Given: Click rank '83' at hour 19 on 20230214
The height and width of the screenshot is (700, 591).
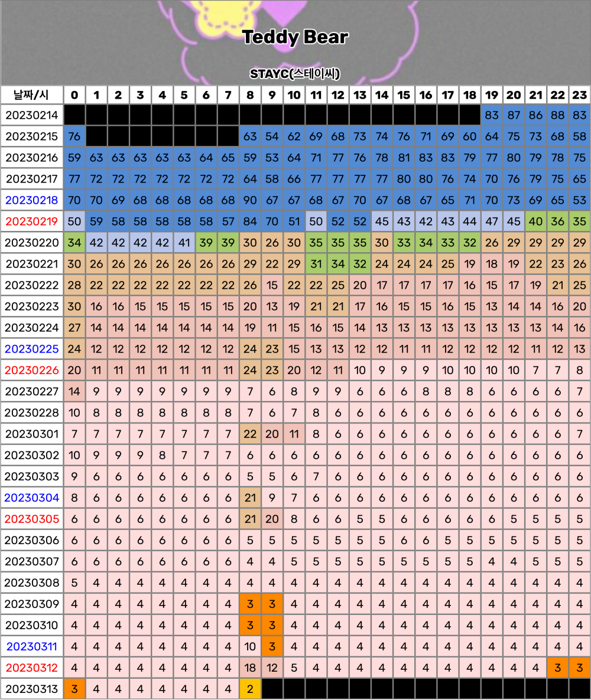Looking at the screenshot, I should click(492, 115).
